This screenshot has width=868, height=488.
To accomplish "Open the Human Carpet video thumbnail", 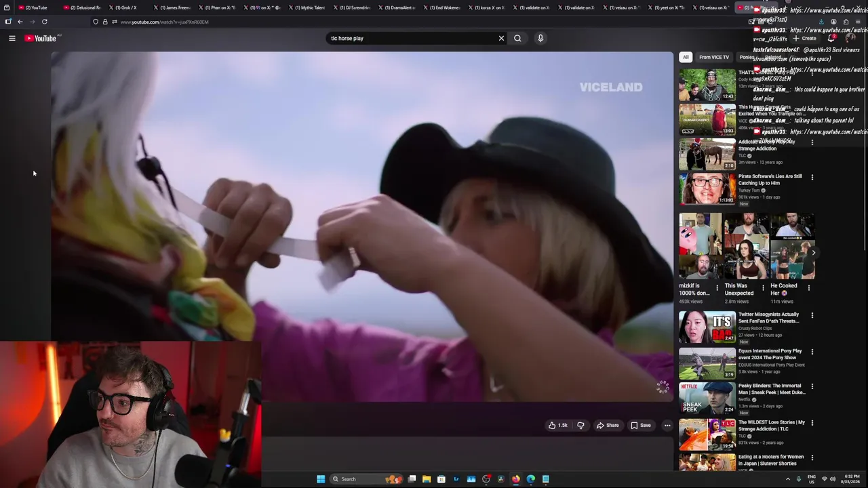I will (x=707, y=120).
